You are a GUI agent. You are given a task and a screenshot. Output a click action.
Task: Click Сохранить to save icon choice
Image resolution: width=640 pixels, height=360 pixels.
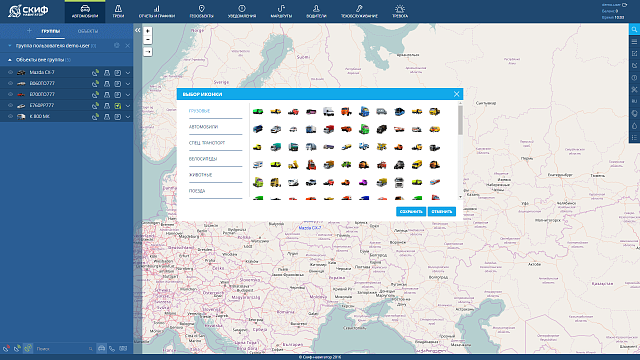pos(411,211)
